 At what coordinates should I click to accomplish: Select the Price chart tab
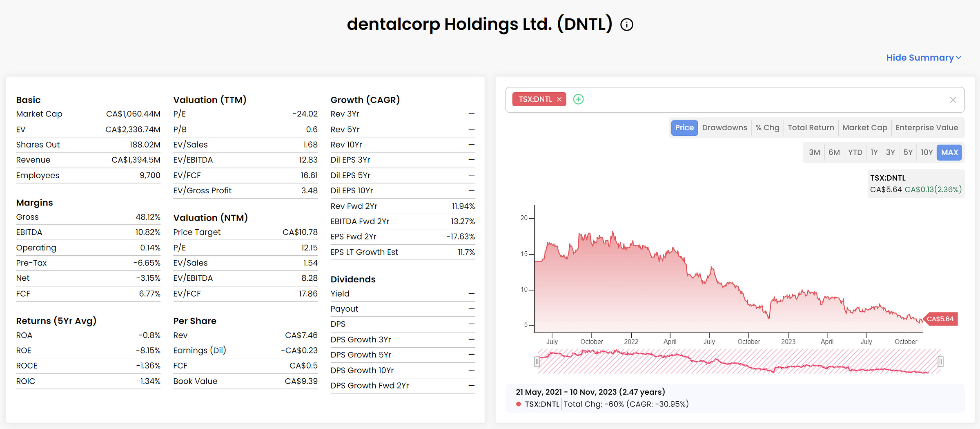684,127
